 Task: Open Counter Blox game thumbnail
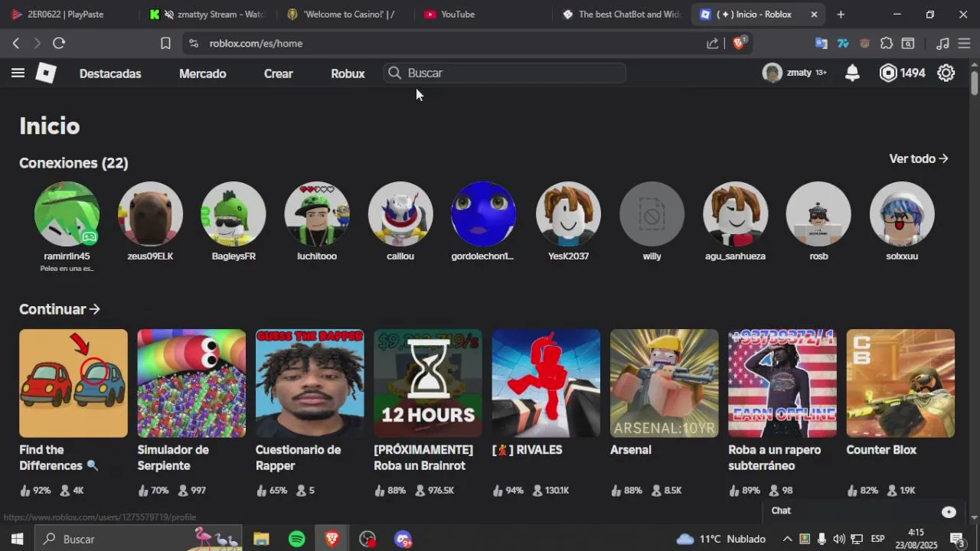point(900,383)
